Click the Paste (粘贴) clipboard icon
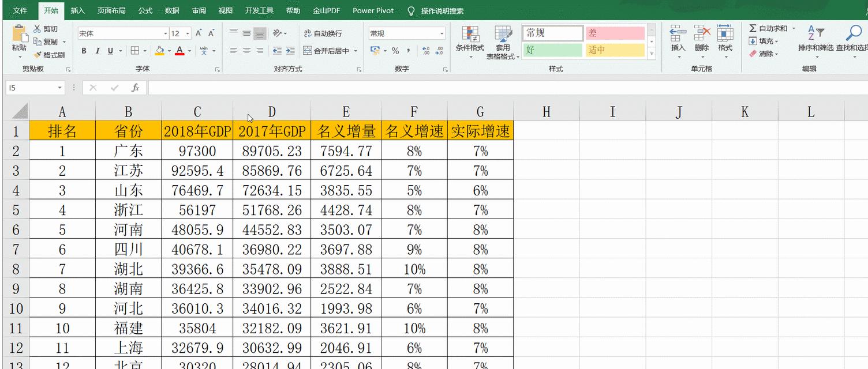868x369 pixels. (x=19, y=33)
